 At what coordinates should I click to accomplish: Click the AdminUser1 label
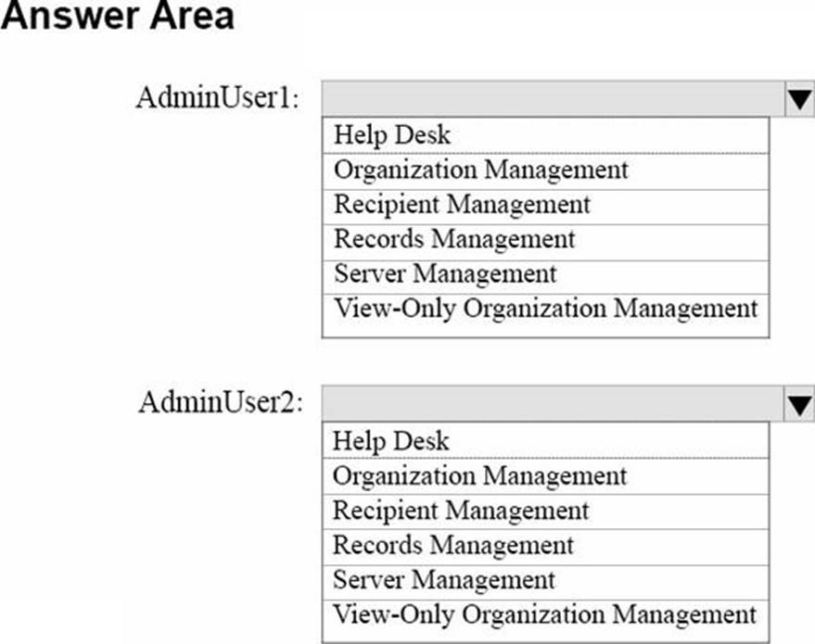218,98
